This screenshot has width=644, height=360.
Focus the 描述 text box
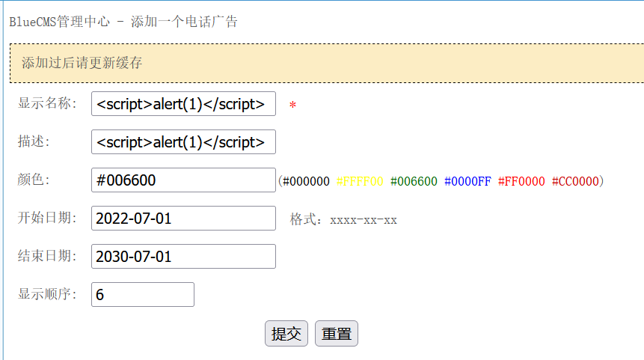click(x=183, y=142)
